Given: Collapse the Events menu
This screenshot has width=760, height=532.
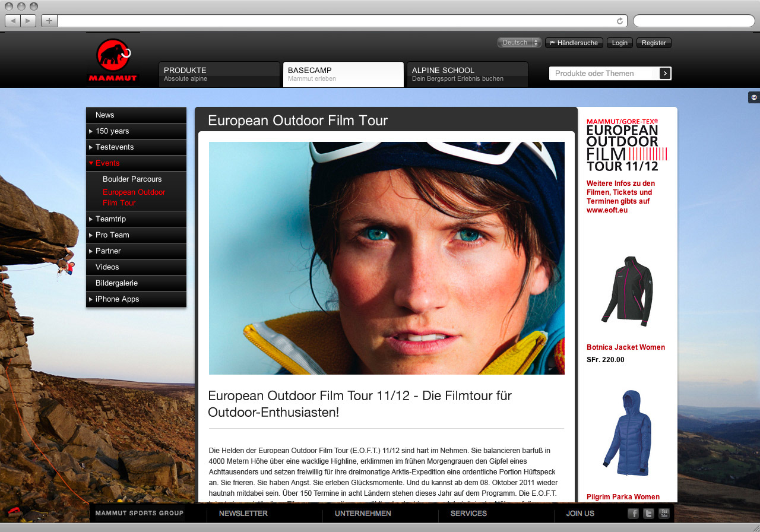Looking at the screenshot, I should tap(136, 163).
